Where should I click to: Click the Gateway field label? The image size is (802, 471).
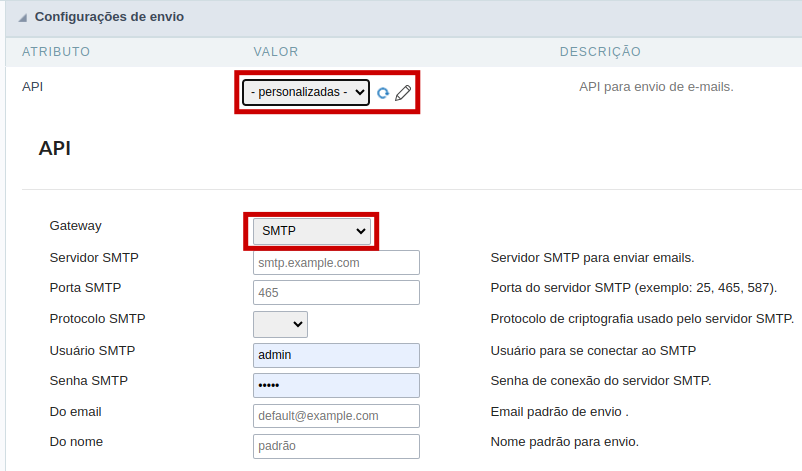tap(75, 226)
